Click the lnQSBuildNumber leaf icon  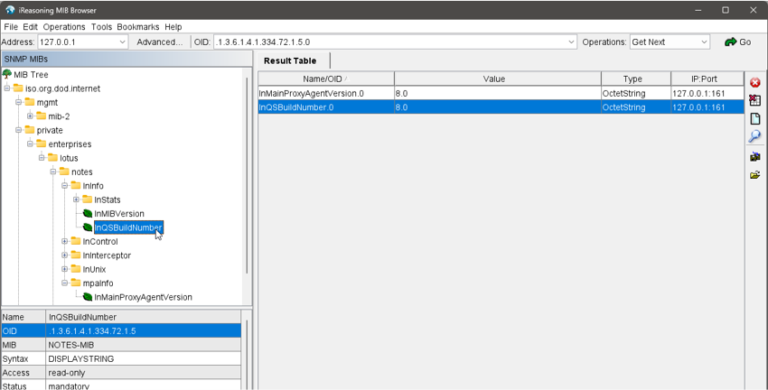coord(88,227)
